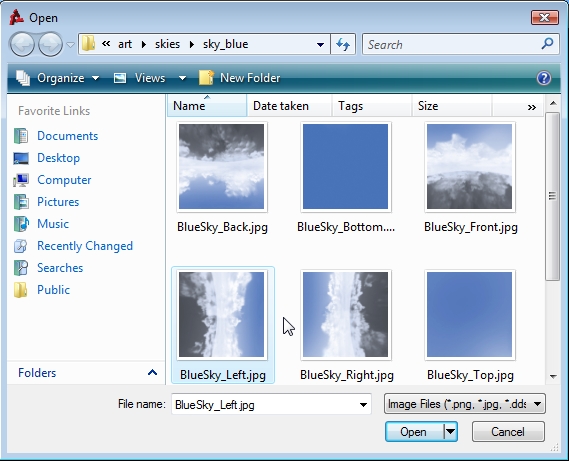Click the refresh icon beside address bar
Viewport: 569px width, 461px height.
pyautogui.click(x=343, y=44)
